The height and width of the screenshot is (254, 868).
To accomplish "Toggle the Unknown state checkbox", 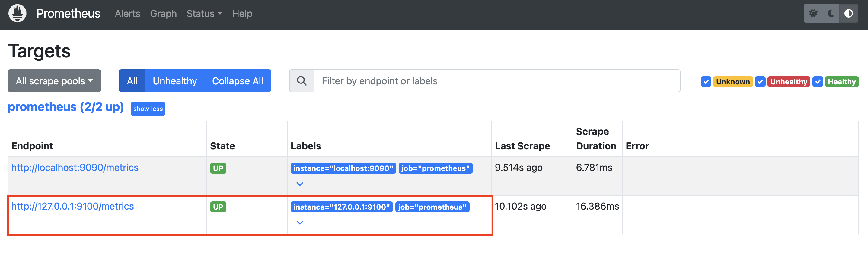I will (706, 82).
